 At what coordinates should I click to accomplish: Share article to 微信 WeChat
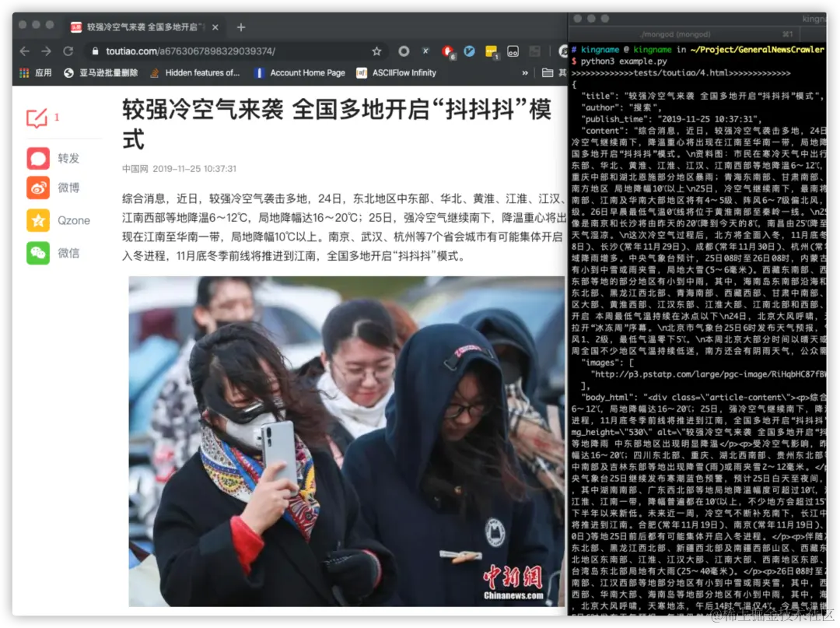pyautogui.click(x=38, y=253)
